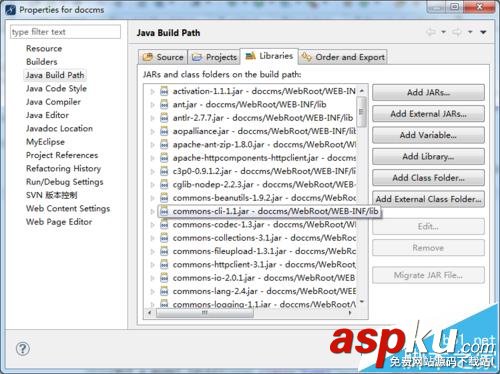This screenshot has width=500, height=374.
Task: Expand the c3p0-0.9.1.2.jar node
Action: tap(153, 171)
